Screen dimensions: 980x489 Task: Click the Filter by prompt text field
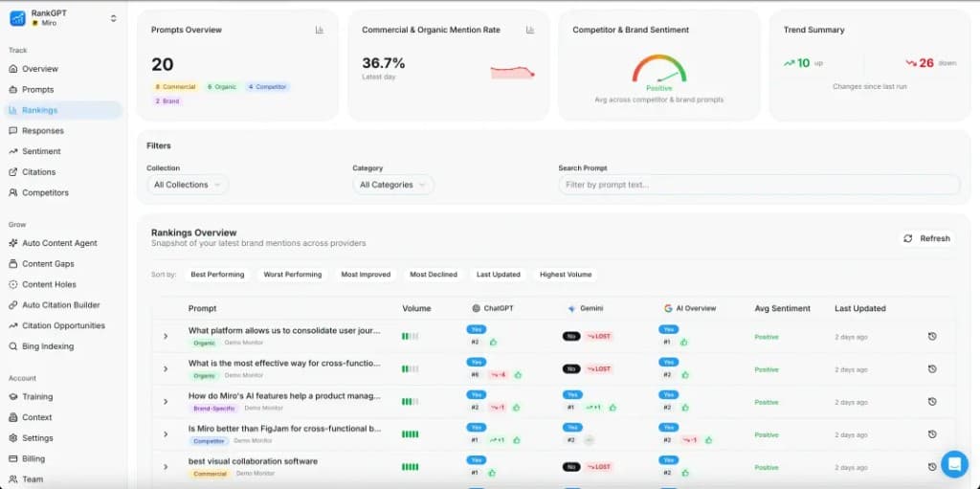[758, 185]
